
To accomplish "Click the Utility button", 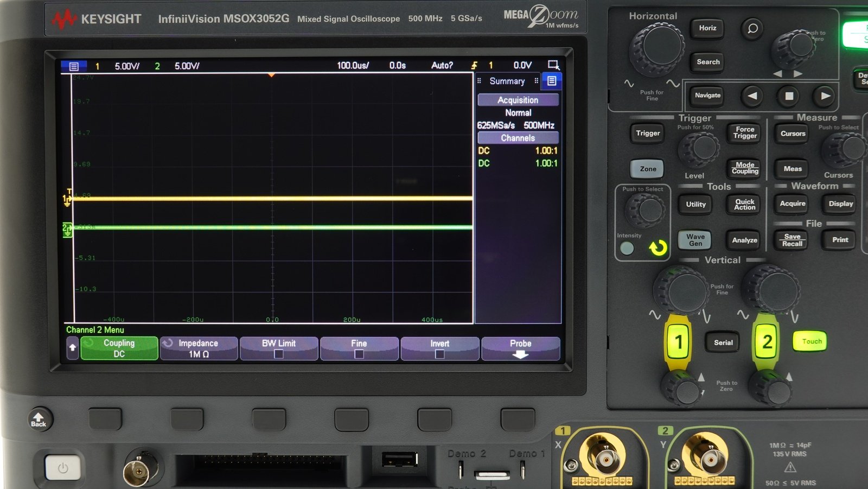I will tap(695, 205).
